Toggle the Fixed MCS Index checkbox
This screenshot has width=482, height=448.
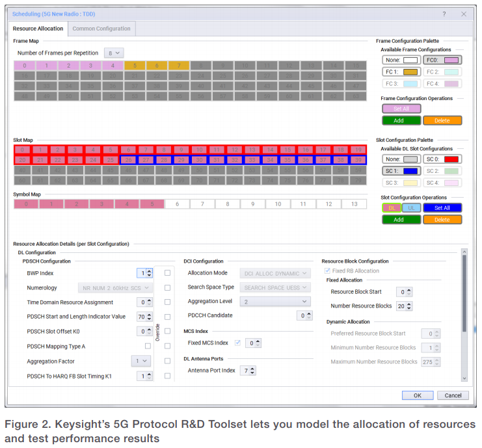point(237,343)
